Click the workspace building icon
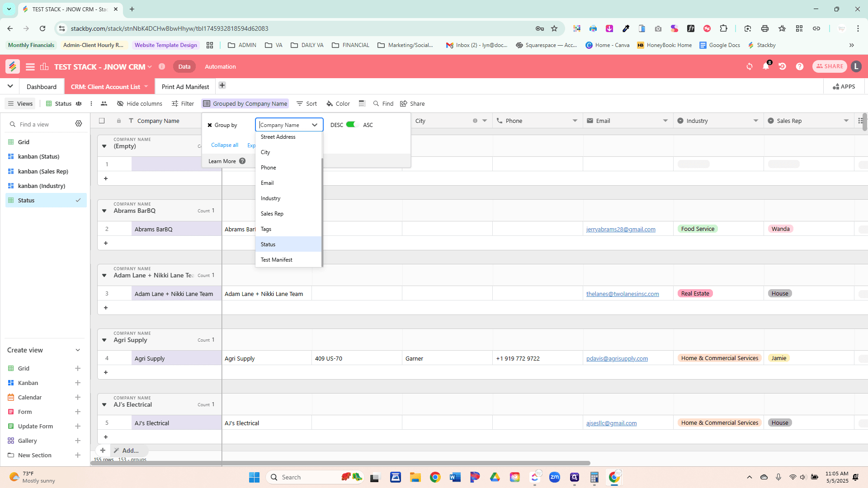 click(44, 66)
